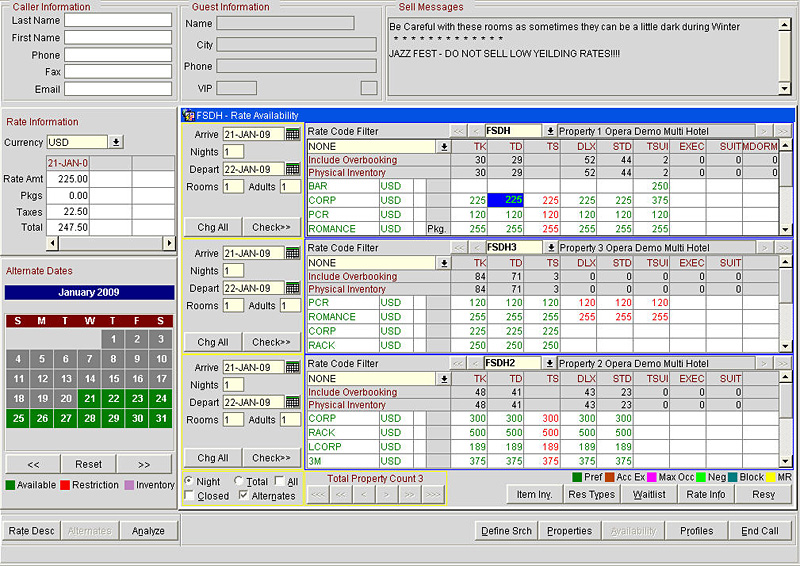Click the Caller Last Name field
Screen dimensions: 800x566
click(118, 20)
